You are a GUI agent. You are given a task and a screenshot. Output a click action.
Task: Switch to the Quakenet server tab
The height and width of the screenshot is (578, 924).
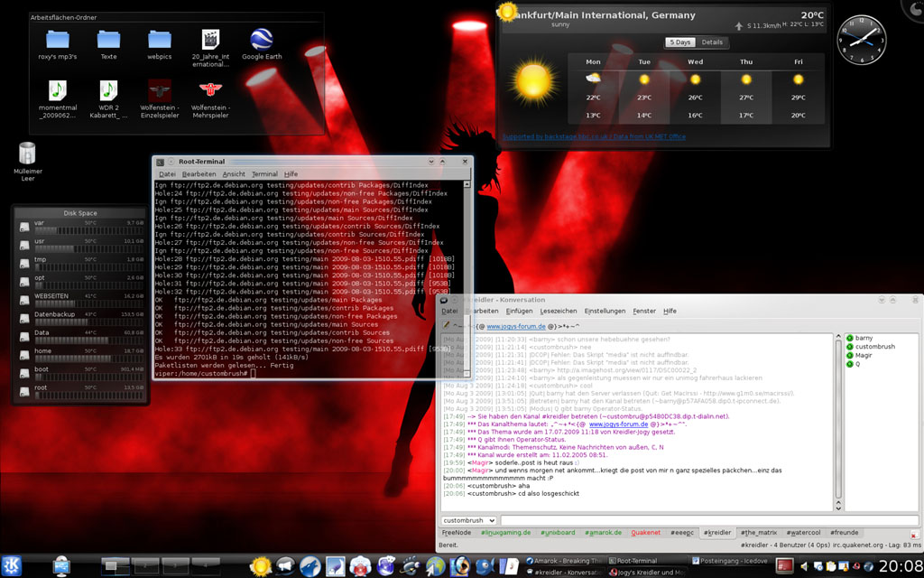point(645,533)
